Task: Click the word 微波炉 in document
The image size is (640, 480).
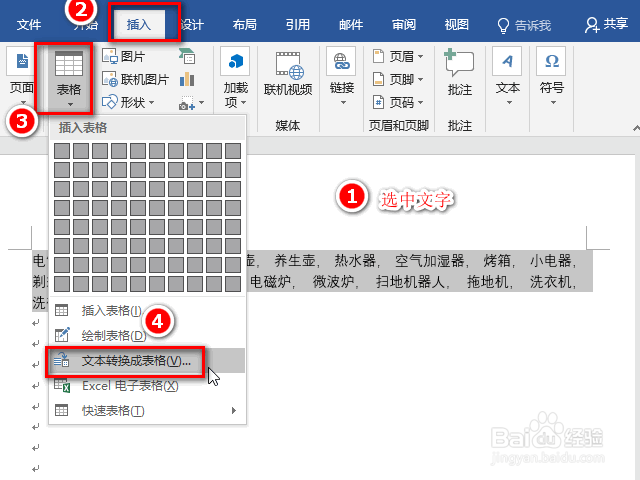Action: (333, 282)
